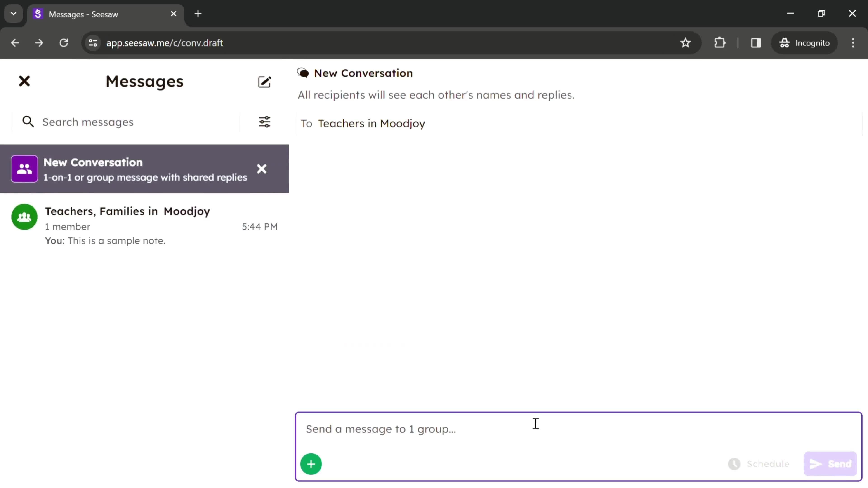Click the search messages icon
The width and height of the screenshot is (868, 488).
(x=28, y=122)
